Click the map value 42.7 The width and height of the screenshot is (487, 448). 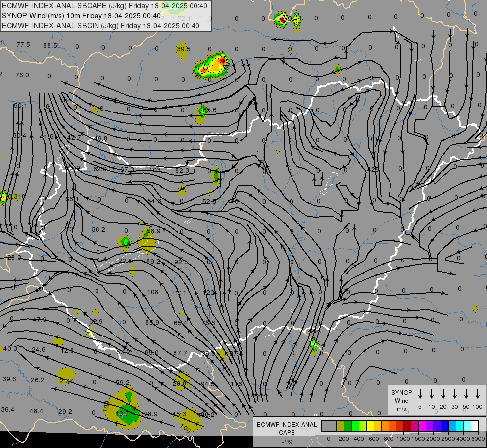click(74, 137)
